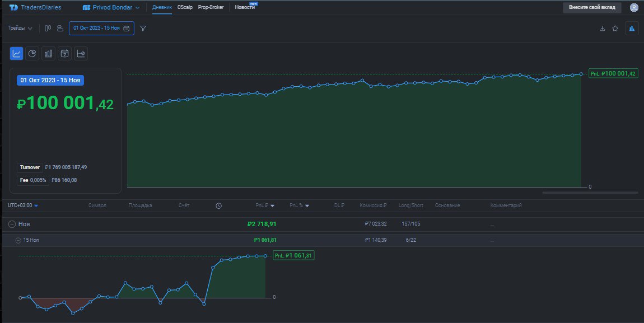Select the line chart view

16,53
